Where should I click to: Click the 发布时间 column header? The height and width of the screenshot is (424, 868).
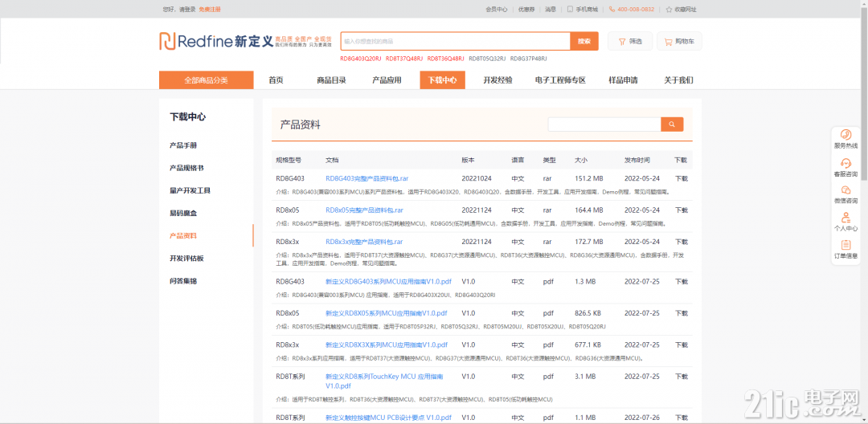pos(637,161)
